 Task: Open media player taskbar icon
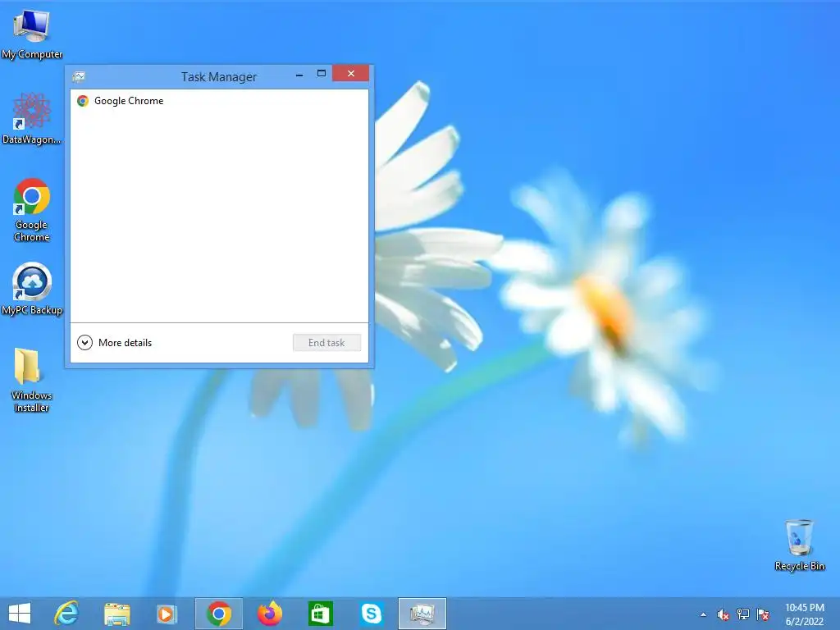click(x=167, y=614)
